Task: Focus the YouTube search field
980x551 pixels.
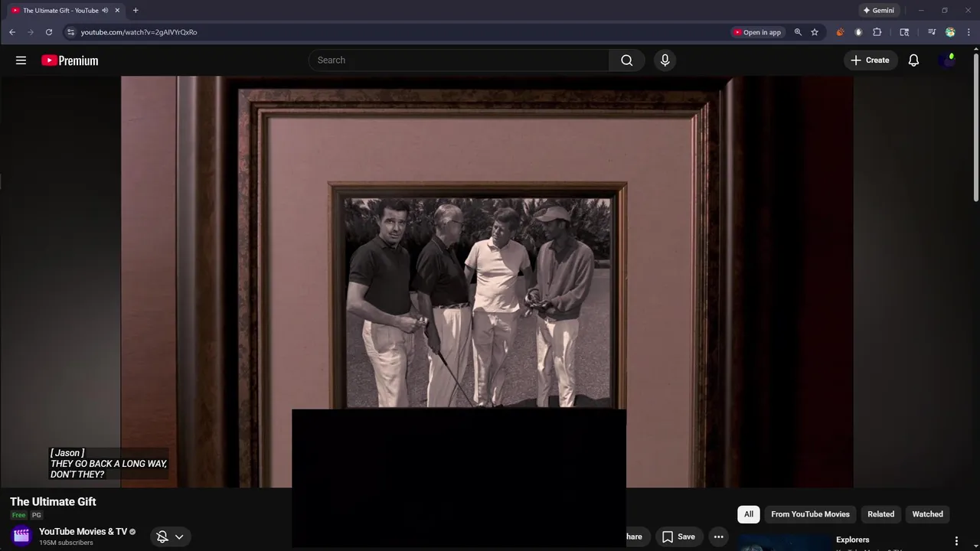Action: [x=459, y=60]
